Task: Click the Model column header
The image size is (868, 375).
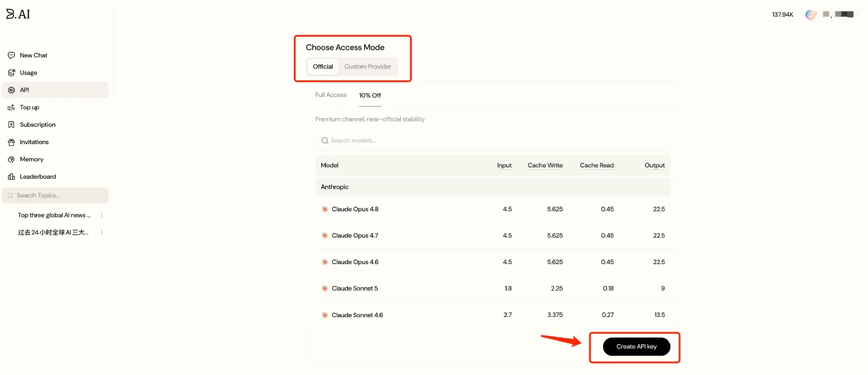Action: pos(330,165)
